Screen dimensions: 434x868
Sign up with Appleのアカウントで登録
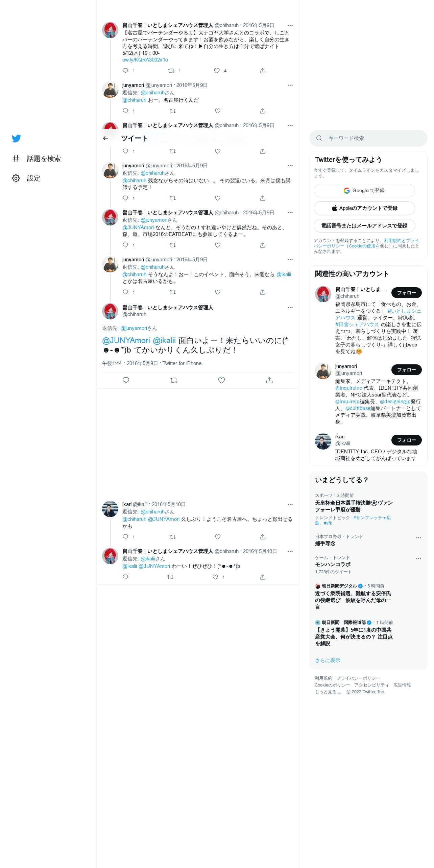coord(364,208)
